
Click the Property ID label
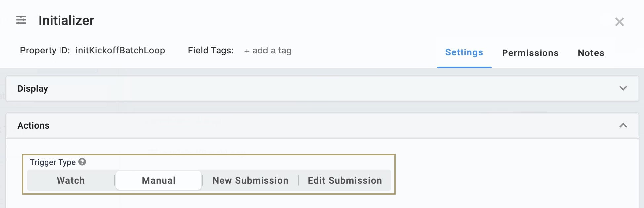click(x=45, y=50)
